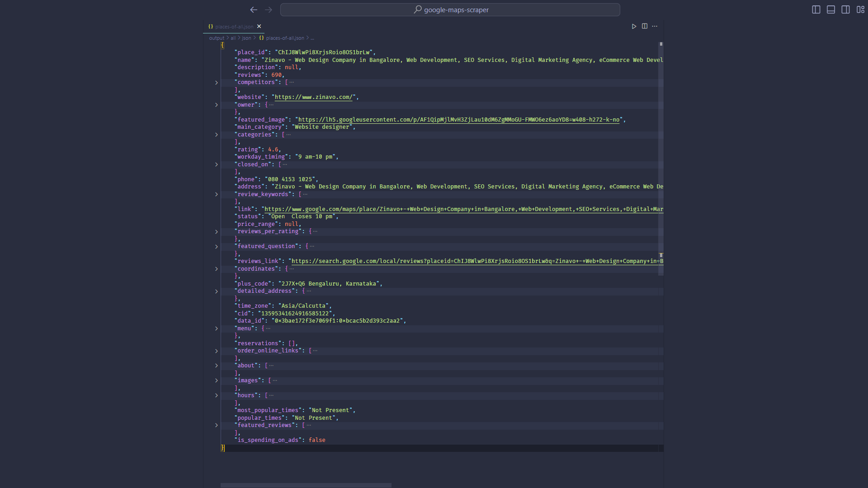Select the places-of-all.json editor tab
Image resolution: width=868 pixels, height=488 pixels.
234,27
